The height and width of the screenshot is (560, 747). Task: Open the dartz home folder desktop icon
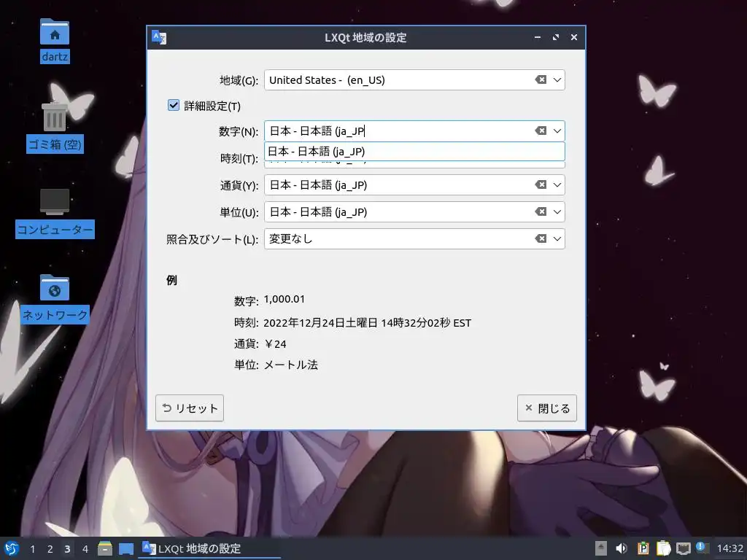[54, 42]
